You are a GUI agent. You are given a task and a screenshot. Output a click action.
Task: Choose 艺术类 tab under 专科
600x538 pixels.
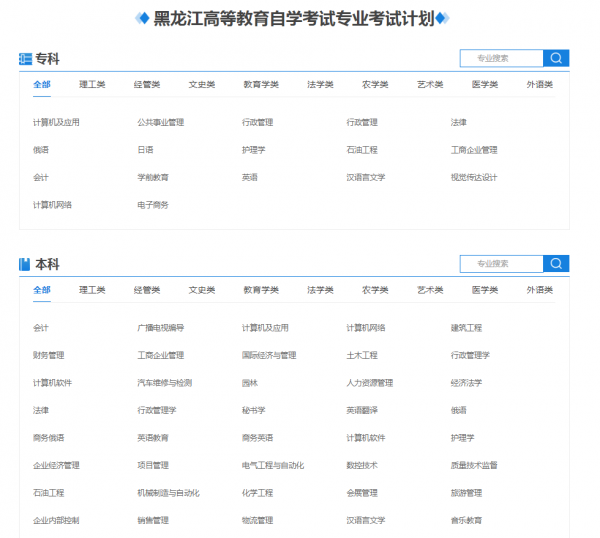(430, 85)
